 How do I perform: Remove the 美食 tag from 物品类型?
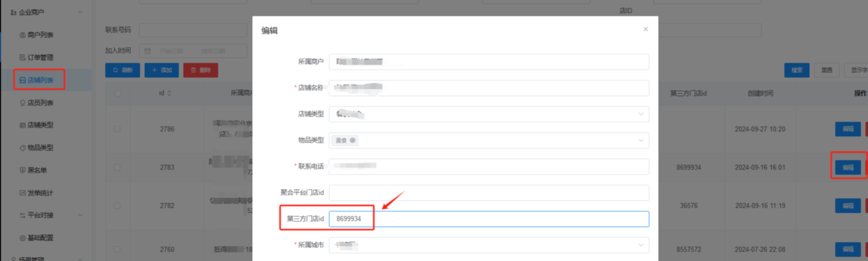(353, 140)
